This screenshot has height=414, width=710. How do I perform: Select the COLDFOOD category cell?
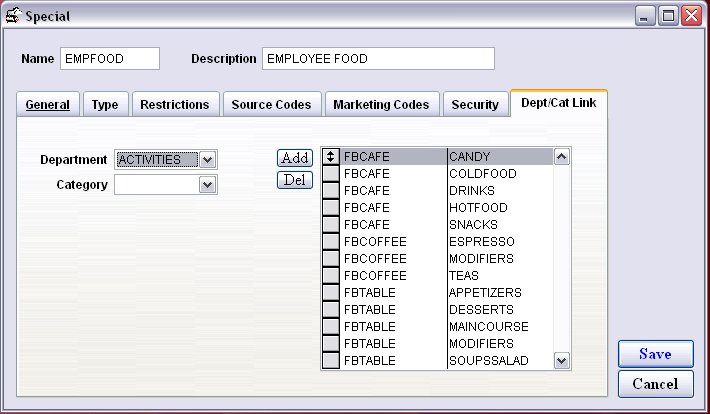(x=500, y=174)
